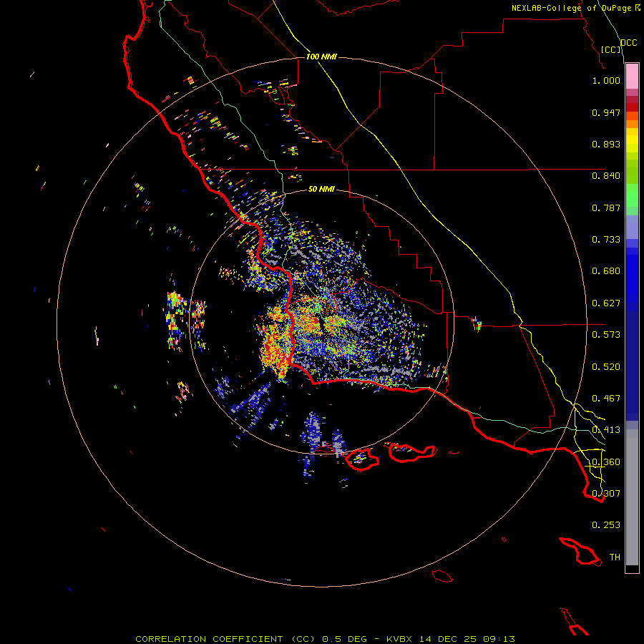Select the 0.573 scale value
The height and width of the screenshot is (644, 644).
[606, 335]
